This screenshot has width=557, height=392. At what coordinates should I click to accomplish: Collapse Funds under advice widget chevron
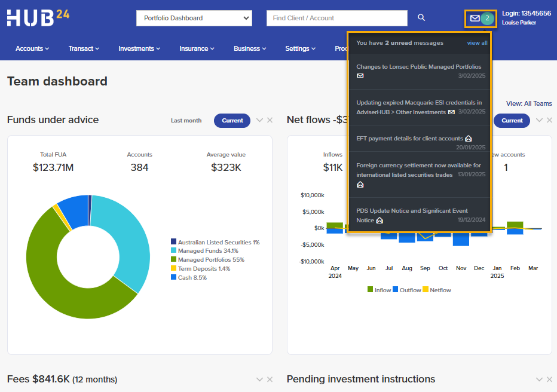pos(259,120)
